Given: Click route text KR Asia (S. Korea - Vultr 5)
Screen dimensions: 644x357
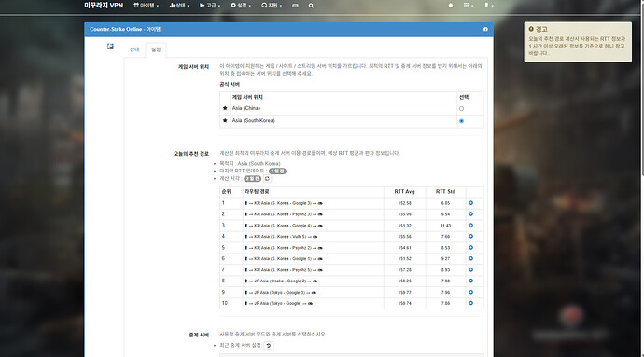Looking at the screenshot, I should [x=280, y=237].
